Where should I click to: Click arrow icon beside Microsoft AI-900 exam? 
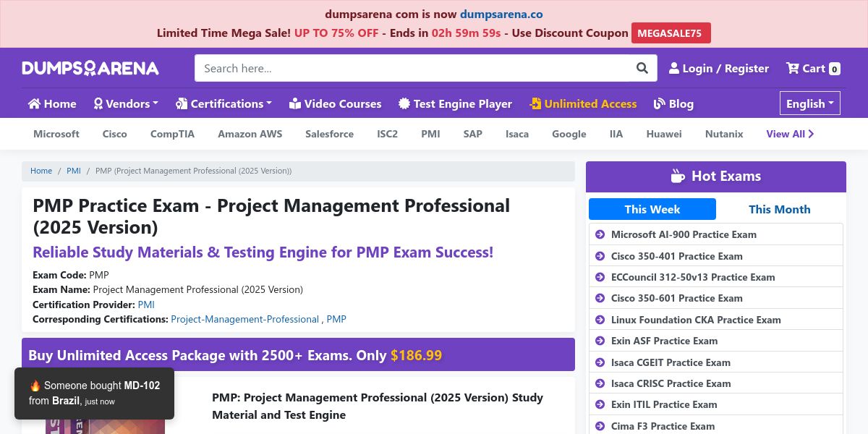pyautogui.click(x=600, y=234)
